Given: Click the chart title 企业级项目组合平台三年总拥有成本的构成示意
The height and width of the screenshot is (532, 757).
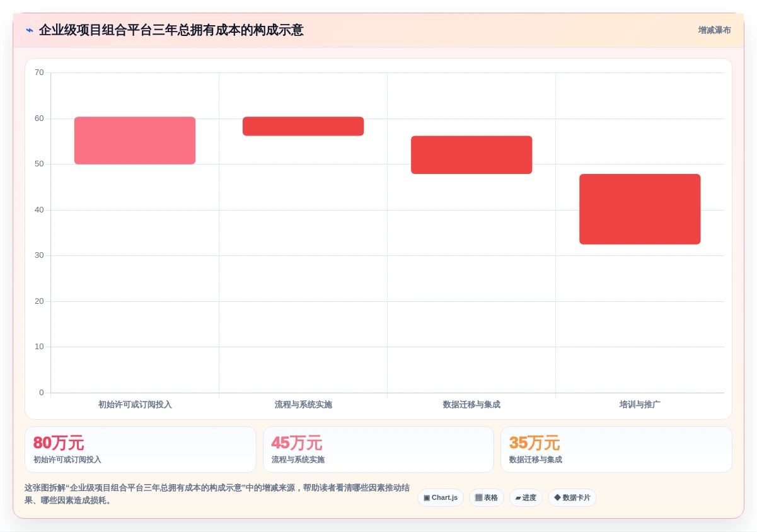Looking at the screenshot, I should (171, 30).
